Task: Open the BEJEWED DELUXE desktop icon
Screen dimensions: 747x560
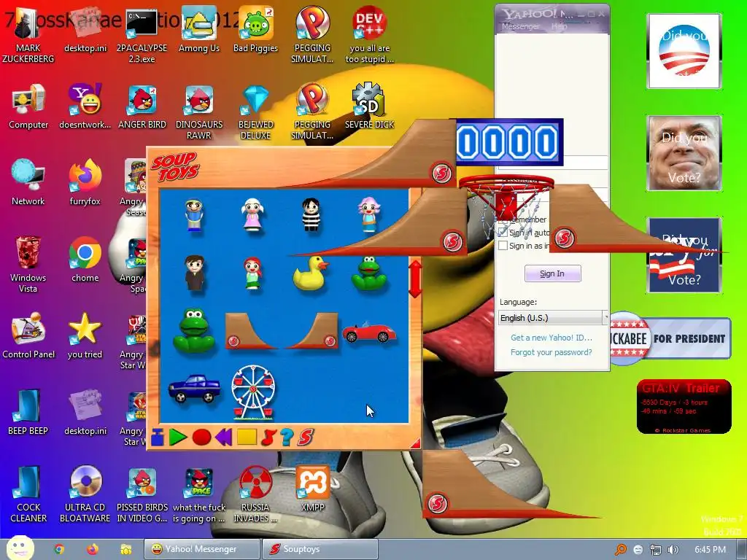Action: (x=256, y=112)
